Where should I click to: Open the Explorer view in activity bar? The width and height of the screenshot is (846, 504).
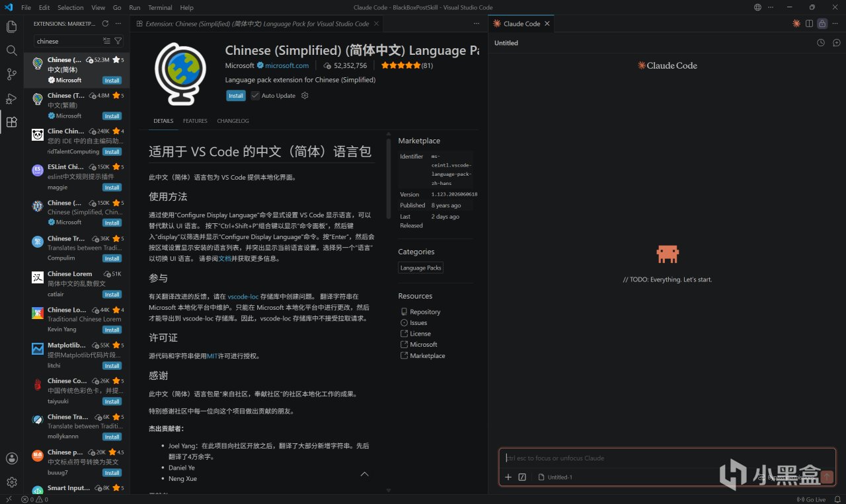(x=11, y=27)
